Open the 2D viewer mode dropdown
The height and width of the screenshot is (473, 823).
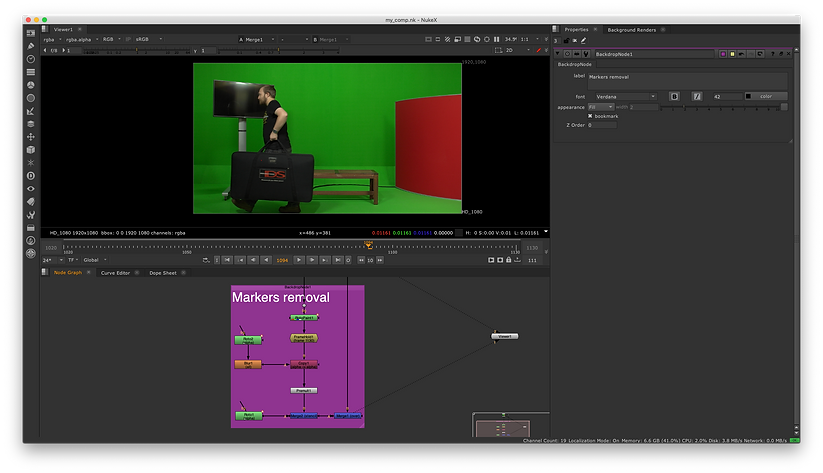518,50
